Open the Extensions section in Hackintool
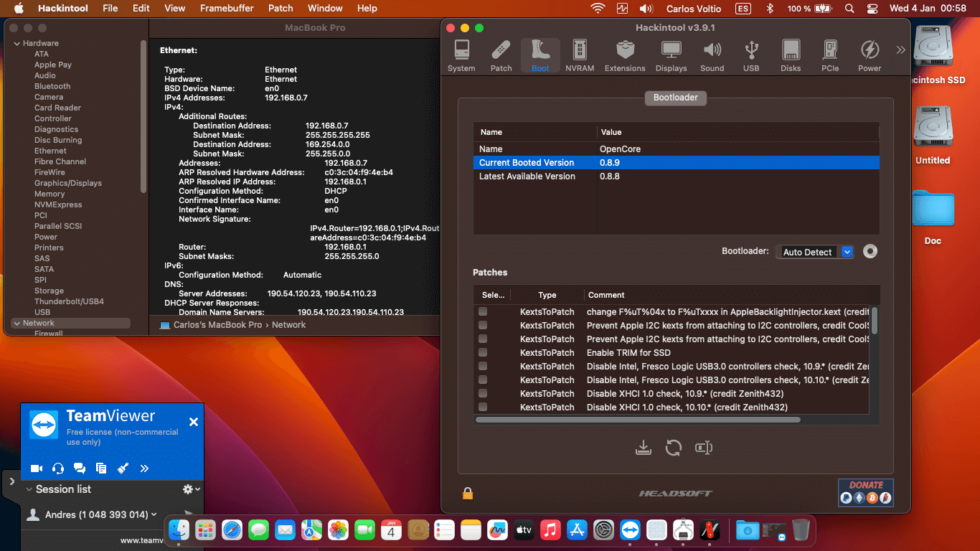 [625, 56]
